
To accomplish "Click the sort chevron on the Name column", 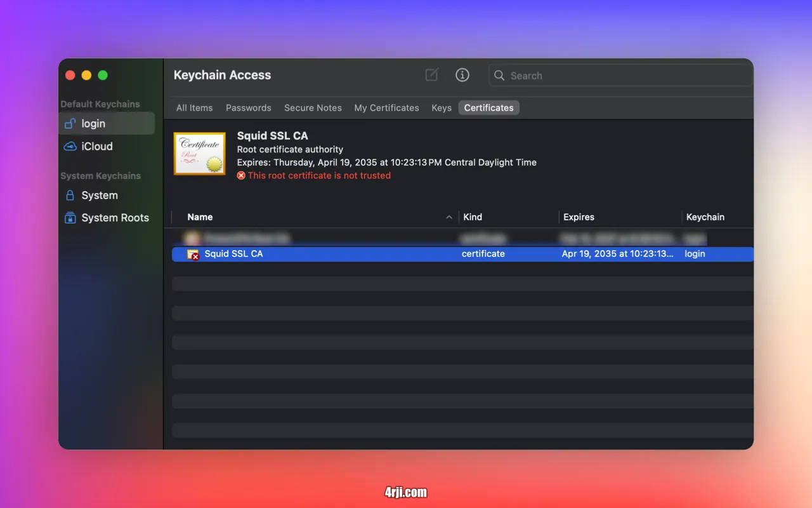I will 449,217.
